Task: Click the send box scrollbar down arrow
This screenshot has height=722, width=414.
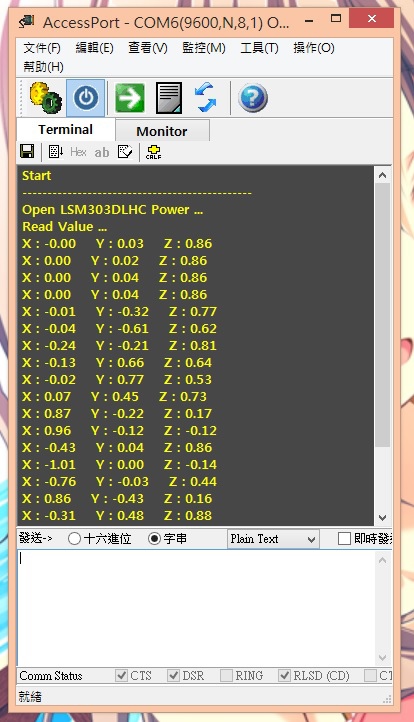Action: click(x=382, y=658)
